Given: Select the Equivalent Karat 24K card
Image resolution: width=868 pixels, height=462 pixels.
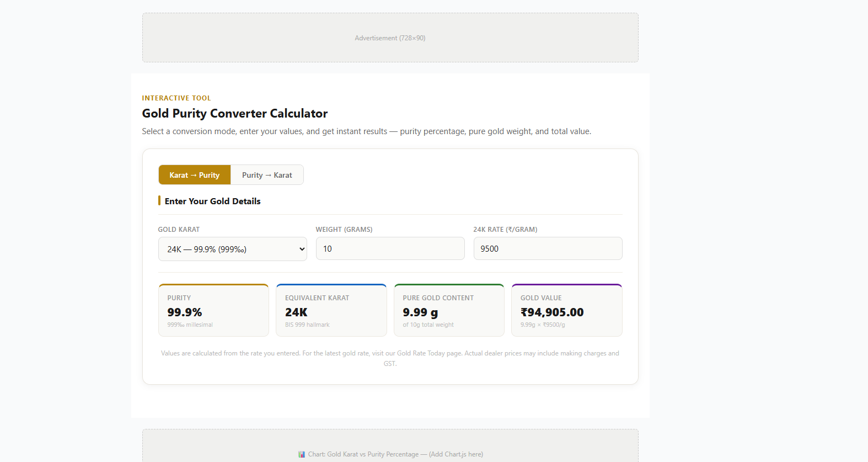Looking at the screenshot, I should [x=331, y=310].
